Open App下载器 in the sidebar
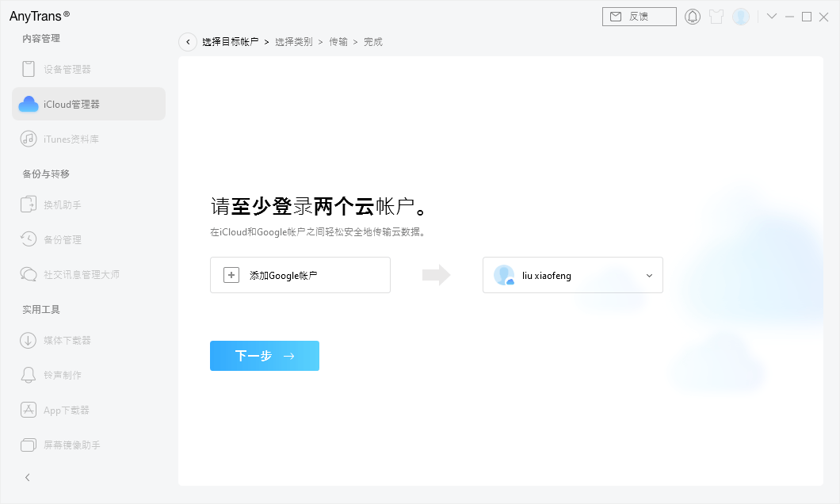The width and height of the screenshot is (840, 504). pos(89,410)
